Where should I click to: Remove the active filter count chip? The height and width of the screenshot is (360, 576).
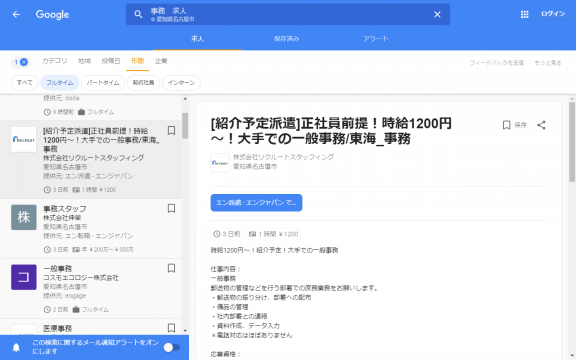click(x=21, y=62)
